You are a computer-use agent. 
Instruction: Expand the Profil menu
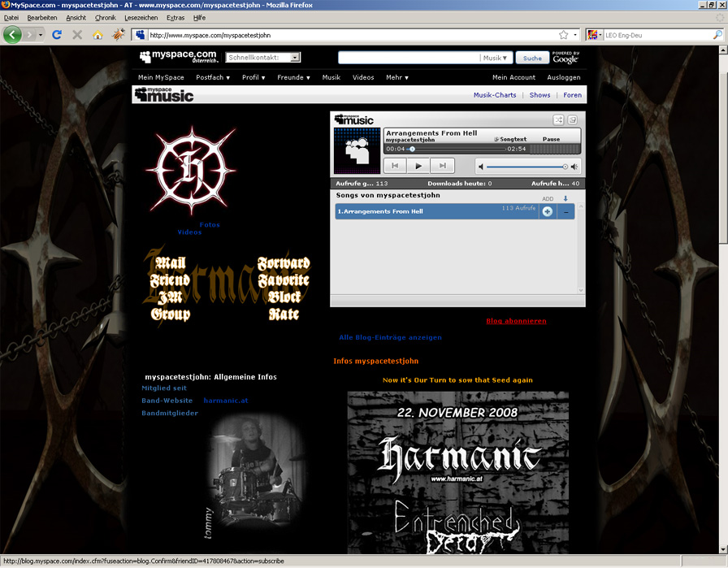(253, 77)
